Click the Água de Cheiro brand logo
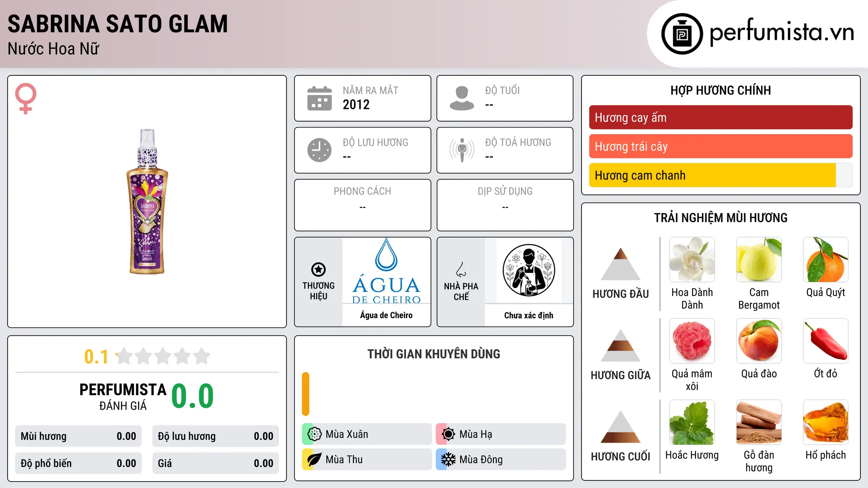The width and height of the screenshot is (868, 488). pos(387,271)
